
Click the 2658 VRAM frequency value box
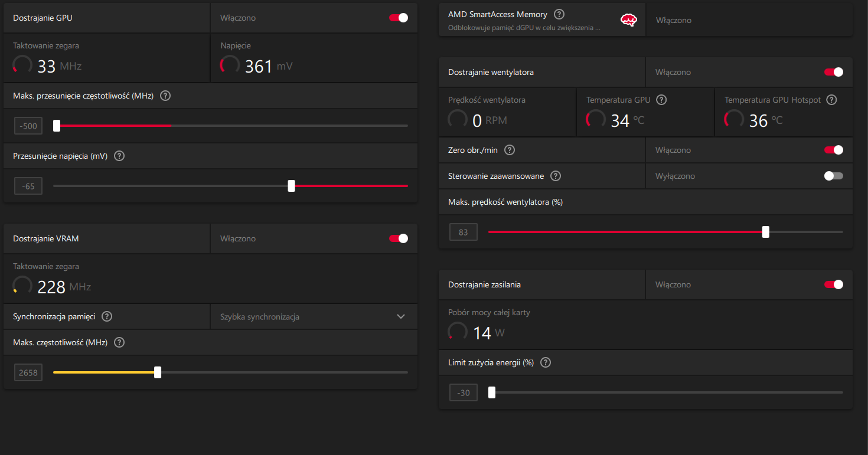pos(28,372)
